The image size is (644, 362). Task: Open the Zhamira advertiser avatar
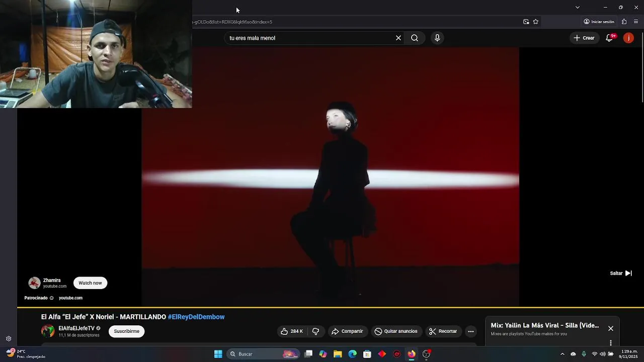coord(34,283)
